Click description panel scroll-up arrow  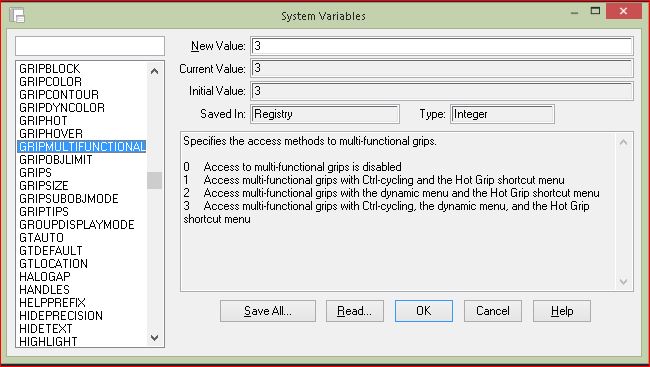pos(623,142)
